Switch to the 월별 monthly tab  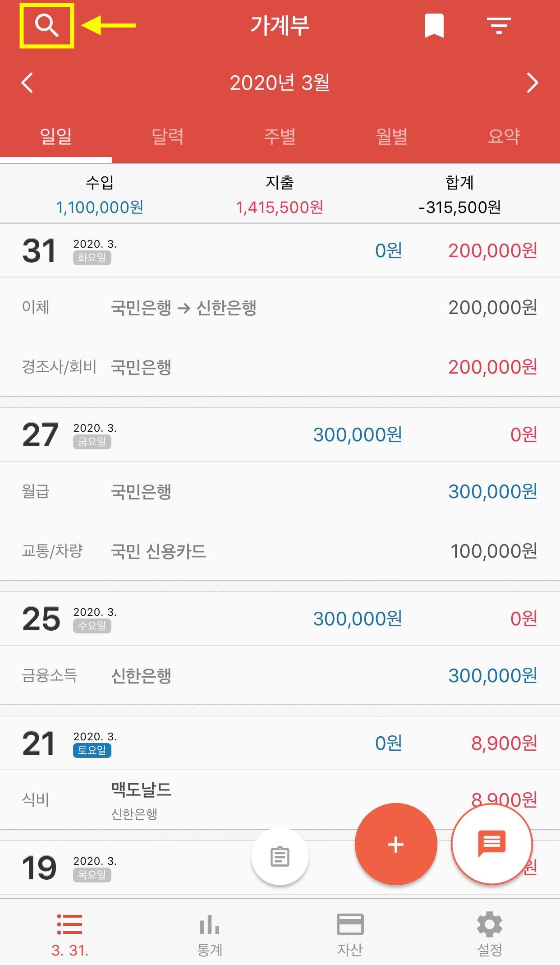(x=392, y=136)
